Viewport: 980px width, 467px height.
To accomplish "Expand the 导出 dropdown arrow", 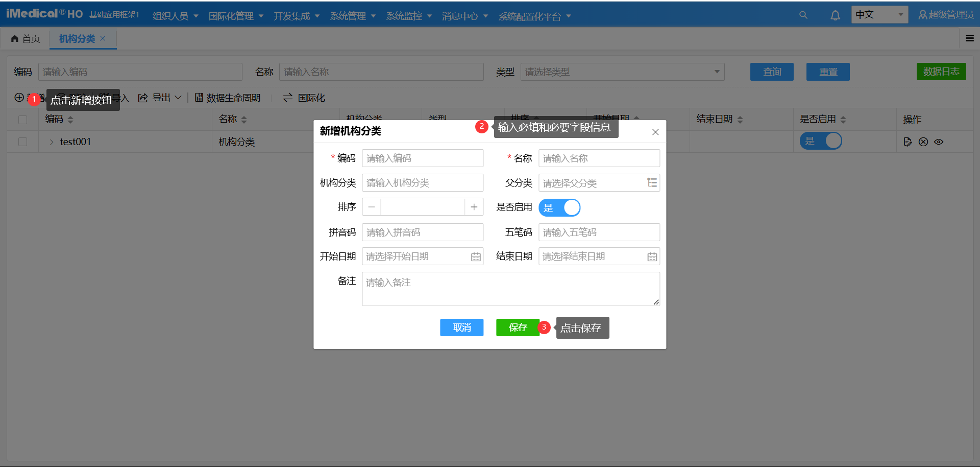I will [x=178, y=98].
